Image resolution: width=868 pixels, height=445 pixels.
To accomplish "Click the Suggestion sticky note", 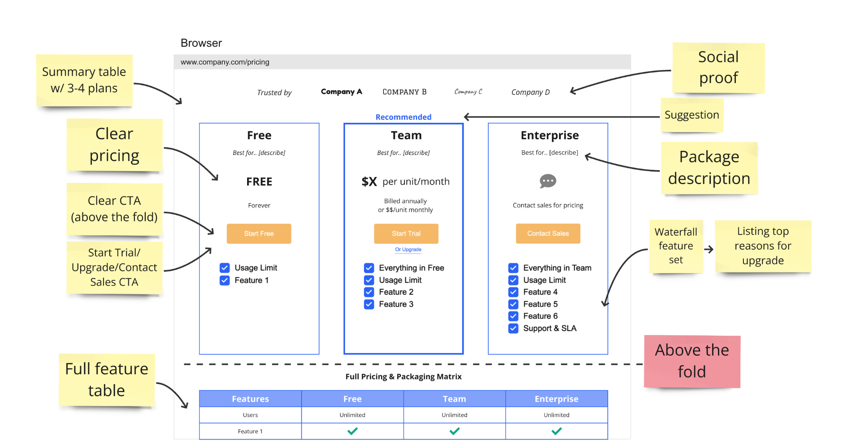I will coord(692,115).
